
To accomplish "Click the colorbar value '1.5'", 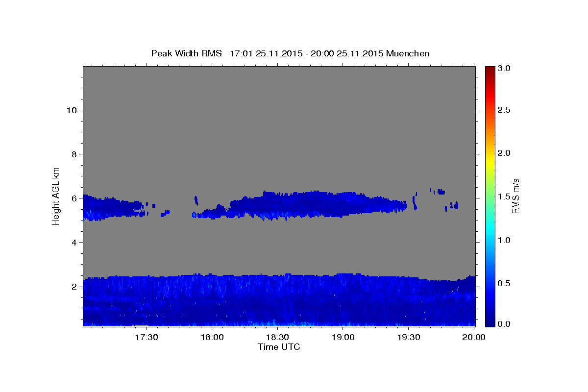I will click(505, 197).
